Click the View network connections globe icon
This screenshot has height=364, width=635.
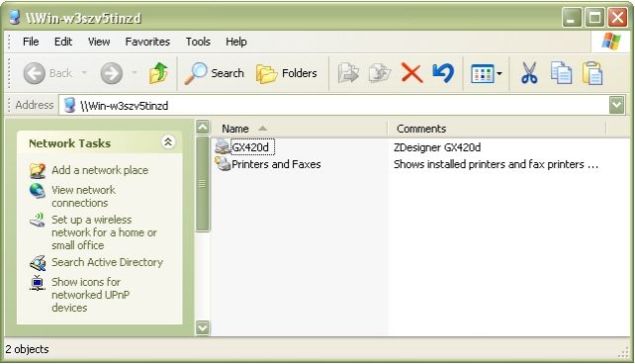pyautogui.click(x=38, y=191)
